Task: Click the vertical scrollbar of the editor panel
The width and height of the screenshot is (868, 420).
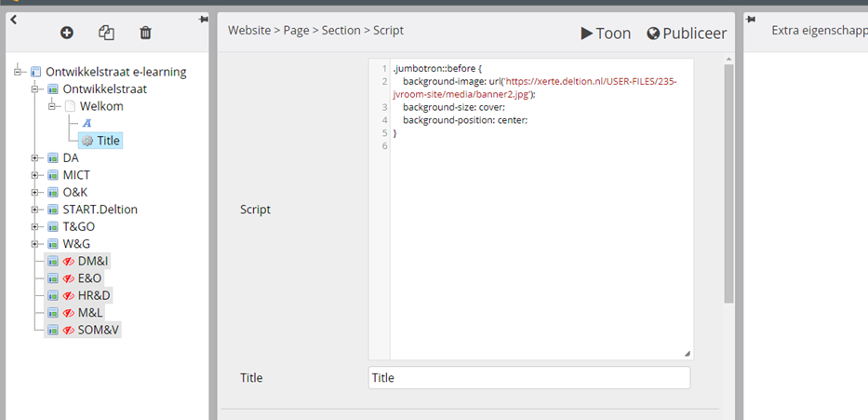Action: pyautogui.click(x=728, y=183)
